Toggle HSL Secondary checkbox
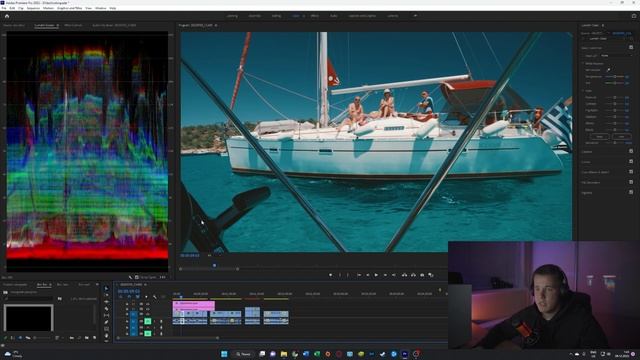This screenshot has width=640, height=360. (x=631, y=182)
